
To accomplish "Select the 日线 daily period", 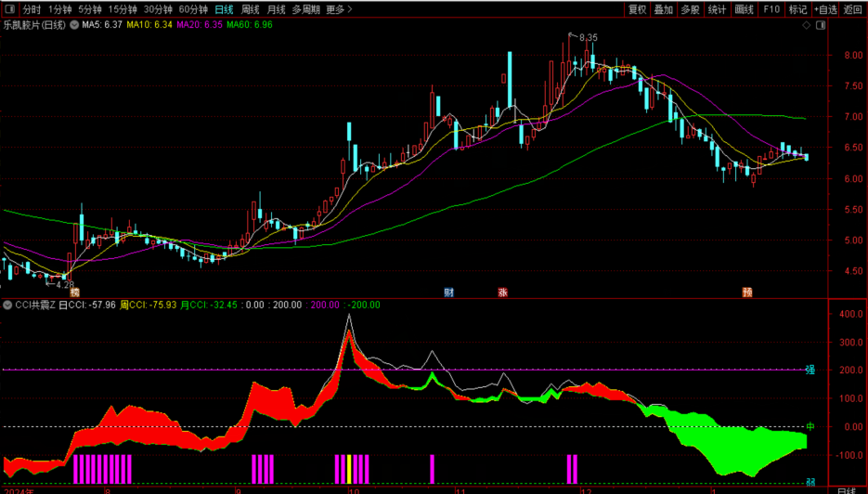I will [x=225, y=9].
